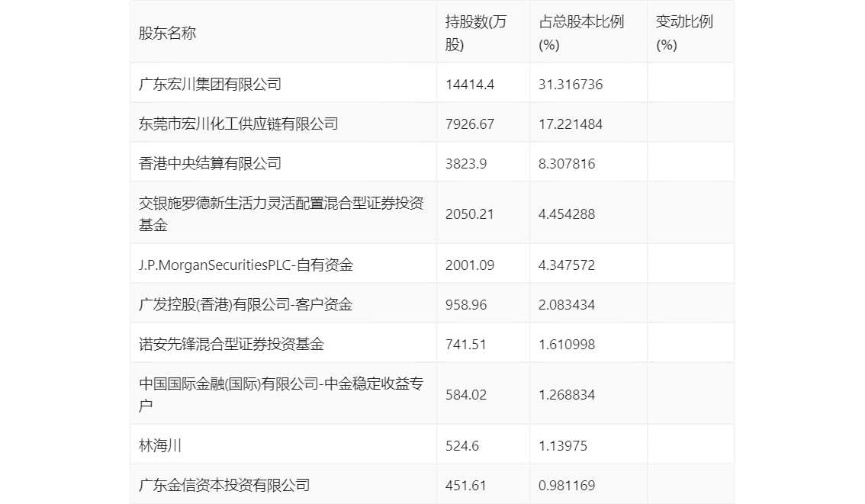This screenshot has height=504, width=865.
Task: Select the percentage 0.981169
Action: pos(567,486)
